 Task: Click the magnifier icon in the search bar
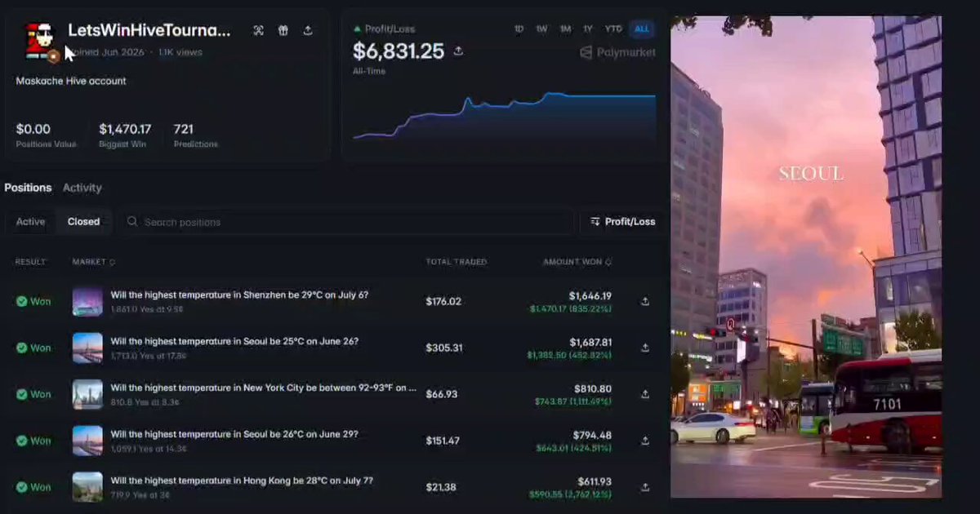click(x=132, y=221)
